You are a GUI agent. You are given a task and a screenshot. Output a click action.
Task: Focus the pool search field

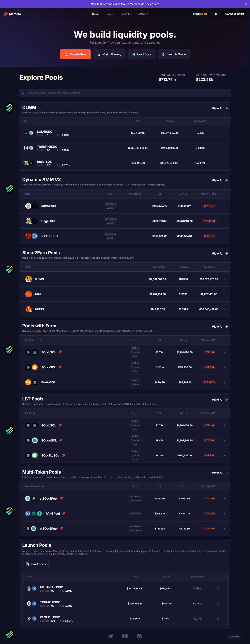125,93
